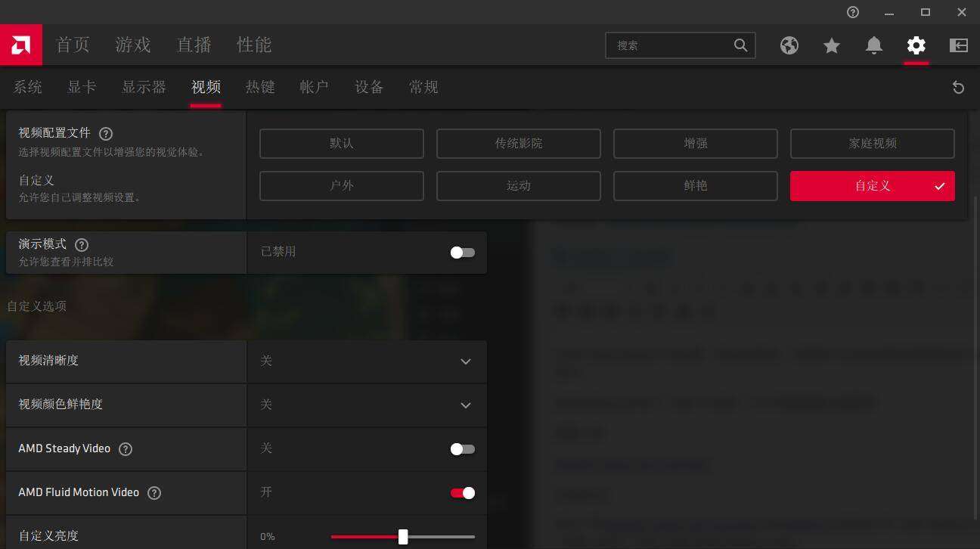Select the 传统影院 video profile
Screen dimensions: 980x549
click(x=519, y=144)
